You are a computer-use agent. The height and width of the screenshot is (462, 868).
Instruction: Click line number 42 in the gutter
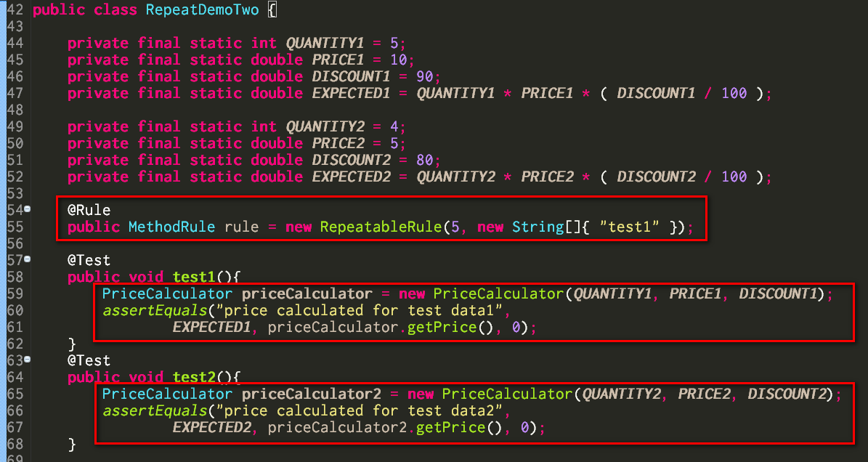(x=15, y=10)
